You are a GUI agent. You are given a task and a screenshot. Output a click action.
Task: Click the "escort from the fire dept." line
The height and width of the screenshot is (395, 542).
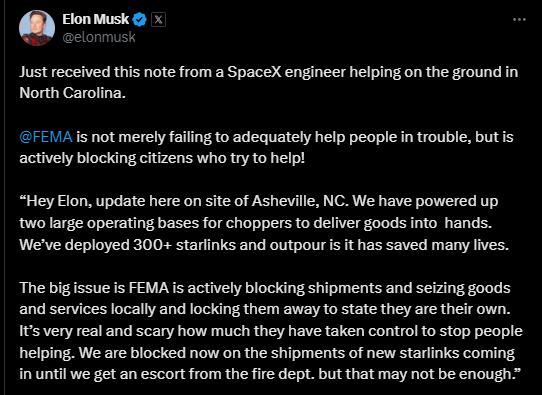(270, 374)
